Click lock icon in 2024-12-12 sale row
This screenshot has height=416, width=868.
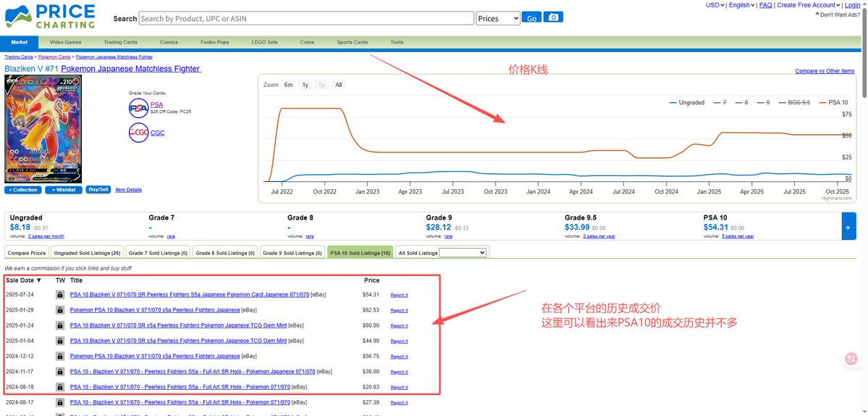pyautogui.click(x=60, y=356)
